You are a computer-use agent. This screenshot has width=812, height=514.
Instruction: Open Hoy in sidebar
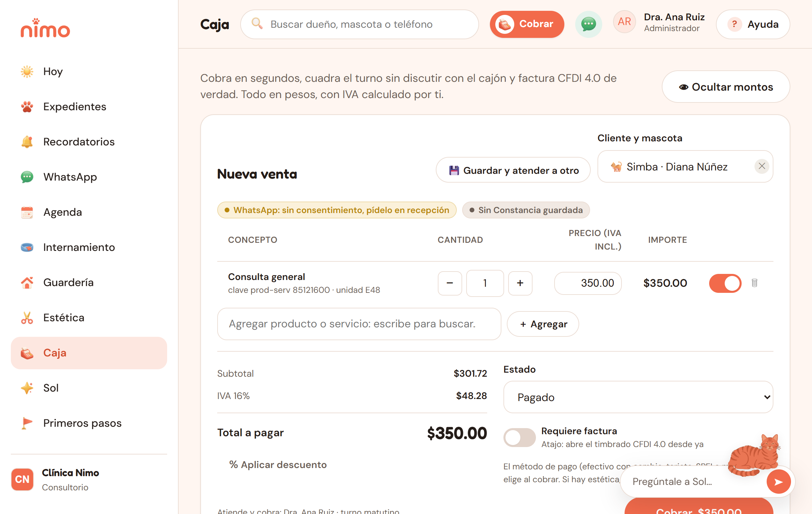click(x=89, y=72)
